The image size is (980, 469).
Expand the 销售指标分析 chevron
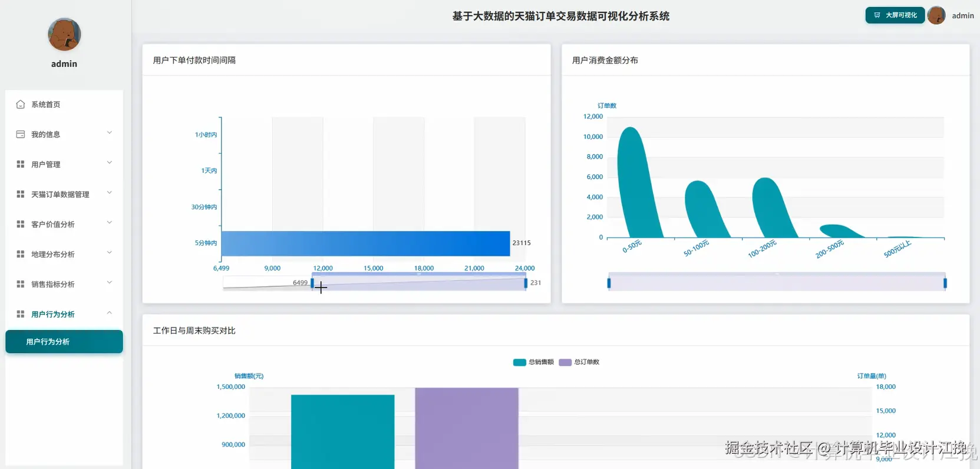109,283
